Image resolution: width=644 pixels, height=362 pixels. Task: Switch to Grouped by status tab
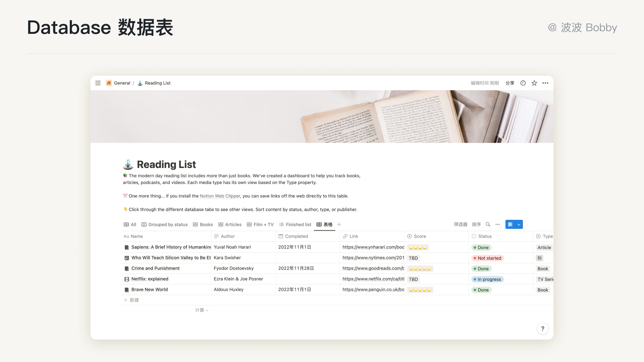click(165, 225)
